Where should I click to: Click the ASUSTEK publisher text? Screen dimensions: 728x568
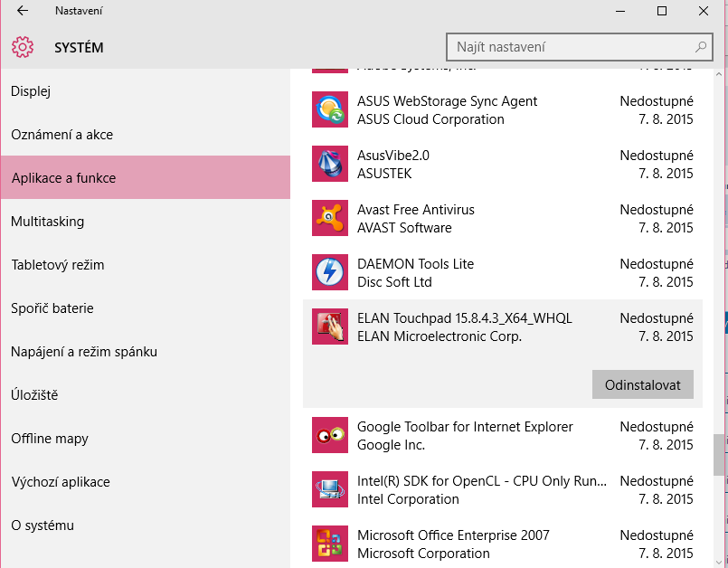[384, 174]
